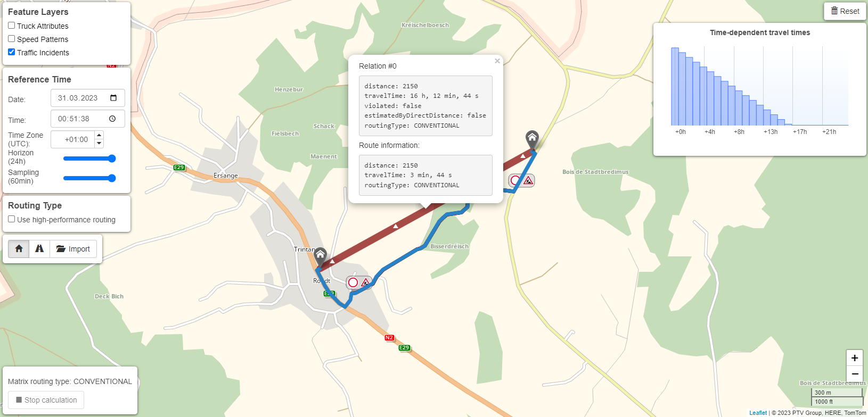Decrease the UTC time zone offset

click(x=99, y=144)
